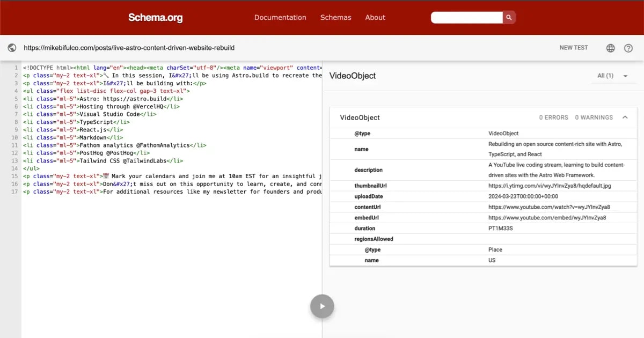Click the US name value
644x338 pixels.
(x=492, y=260)
